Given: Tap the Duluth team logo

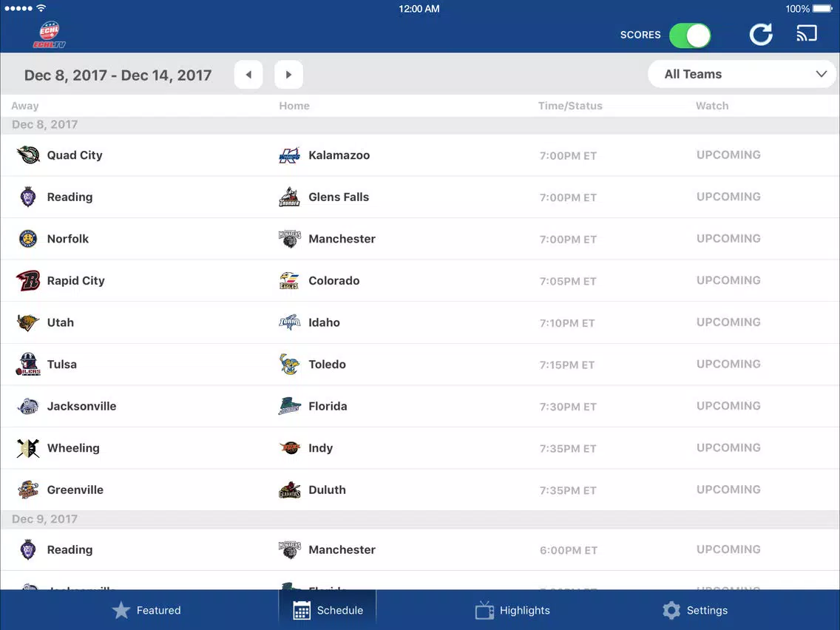Looking at the screenshot, I should click(x=290, y=490).
